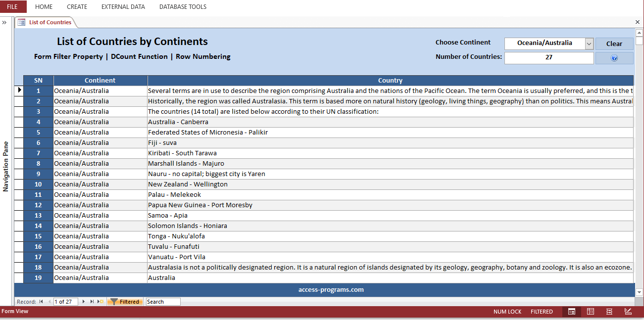The image size is (644, 320).
Task: Switch to Datasheet View from the status bar
Action: pos(591,312)
